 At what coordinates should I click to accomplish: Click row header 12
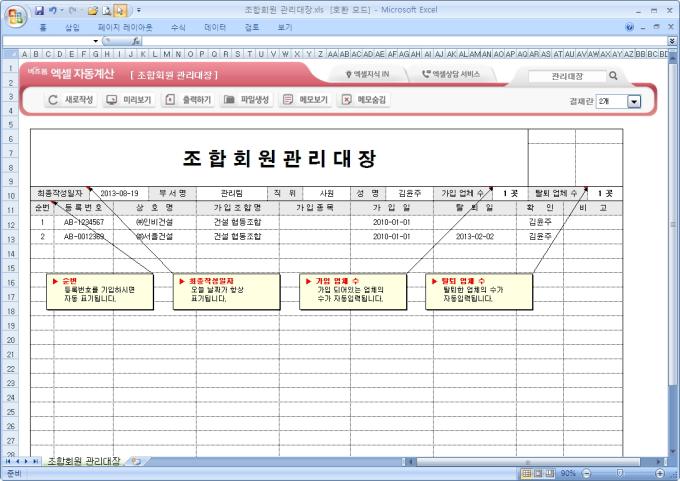(x=11, y=225)
